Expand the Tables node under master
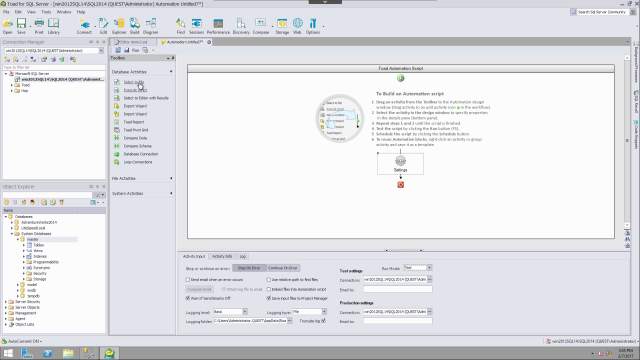640x360 pixels. [x=24, y=245]
